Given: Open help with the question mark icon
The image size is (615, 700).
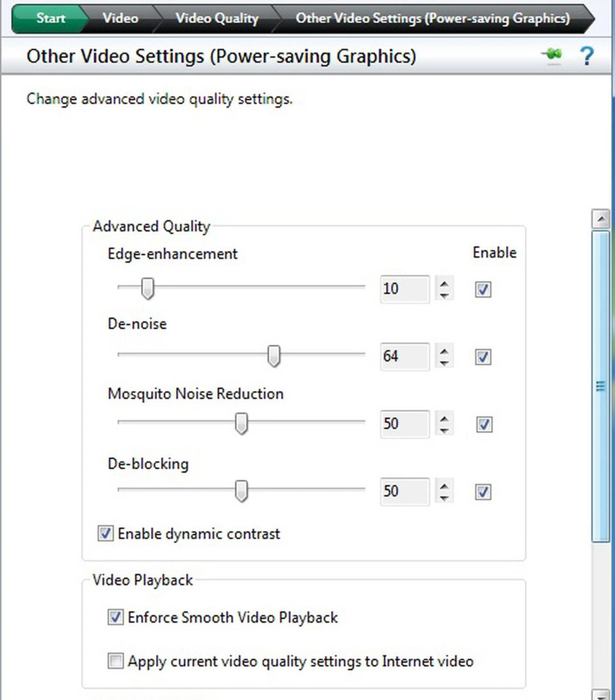Looking at the screenshot, I should pyautogui.click(x=586, y=56).
